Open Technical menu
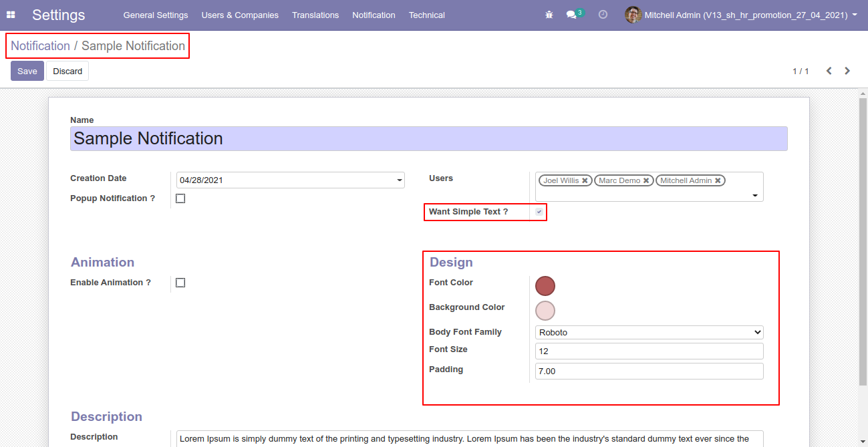Image resolution: width=868 pixels, height=447 pixels. tap(427, 15)
